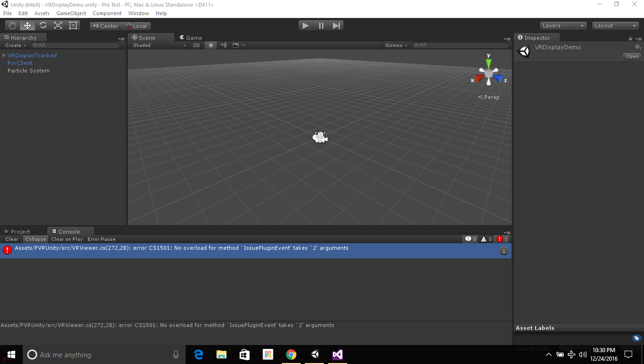Click the green Y axis gizmo cone
This screenshot has width=644, height=364.
[489, 64]
